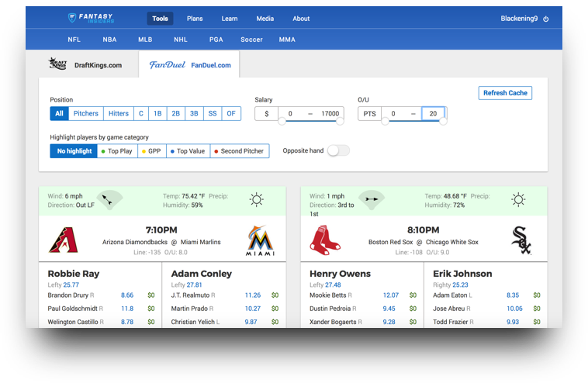Click the O/U maximum slider handle
Image resolution: width=588 pixels, height=383 pixels.
point(443,121)
